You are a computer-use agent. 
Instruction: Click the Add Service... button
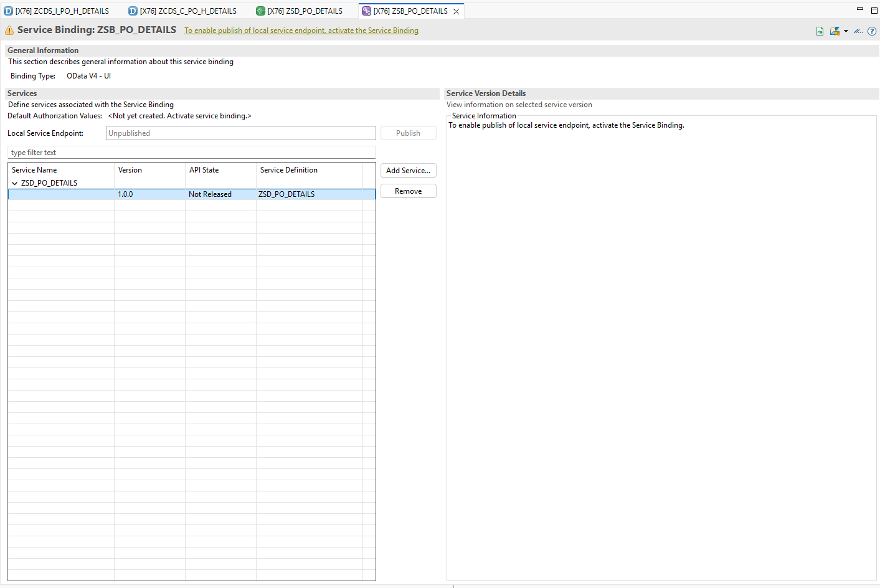tap(408, 171)
